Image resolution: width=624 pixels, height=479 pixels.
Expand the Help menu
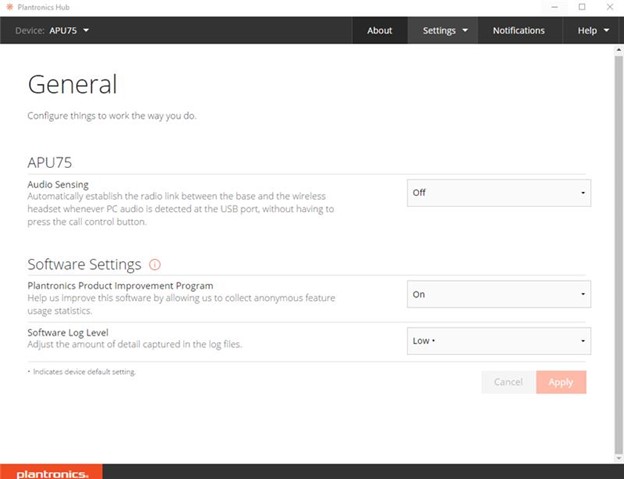point(593,30)
